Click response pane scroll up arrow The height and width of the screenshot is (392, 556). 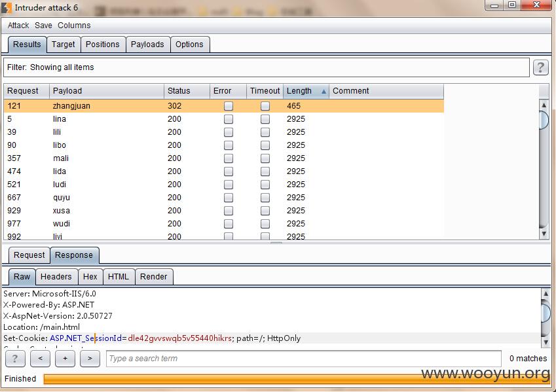[x=546, y=293]
